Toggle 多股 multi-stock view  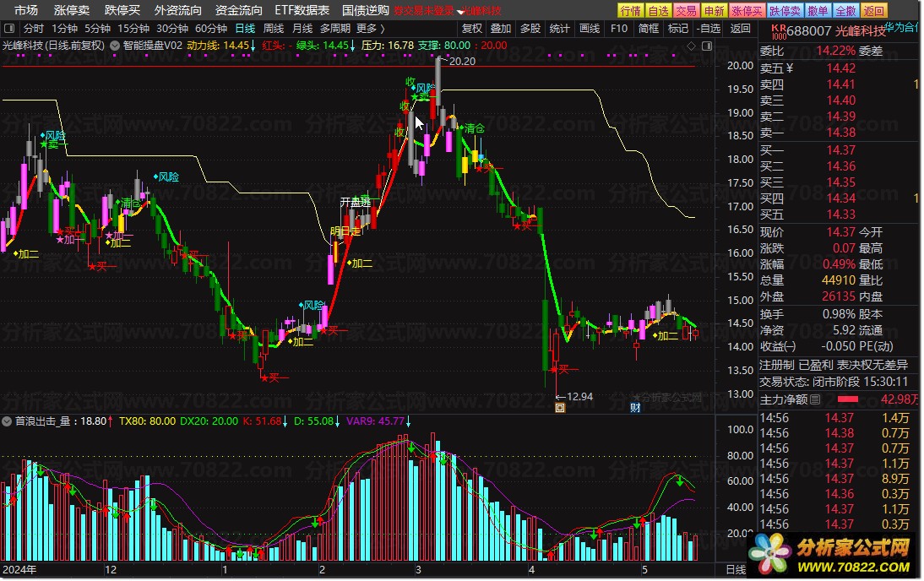point(530,28)
